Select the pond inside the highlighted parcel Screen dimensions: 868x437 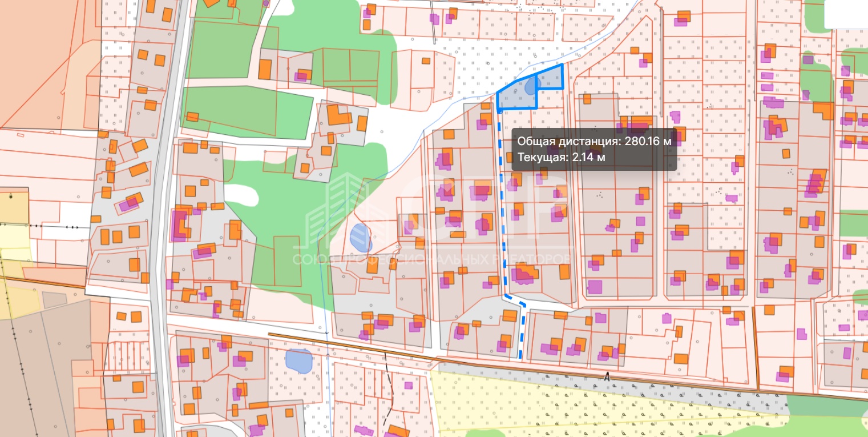(x=532, y=86)
